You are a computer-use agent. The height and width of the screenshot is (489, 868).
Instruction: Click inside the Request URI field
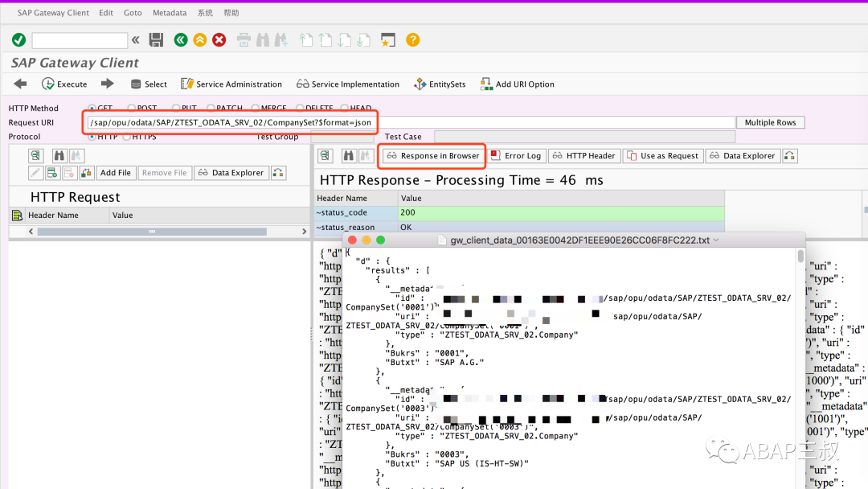pyautogui.click(x=410, y=122)
